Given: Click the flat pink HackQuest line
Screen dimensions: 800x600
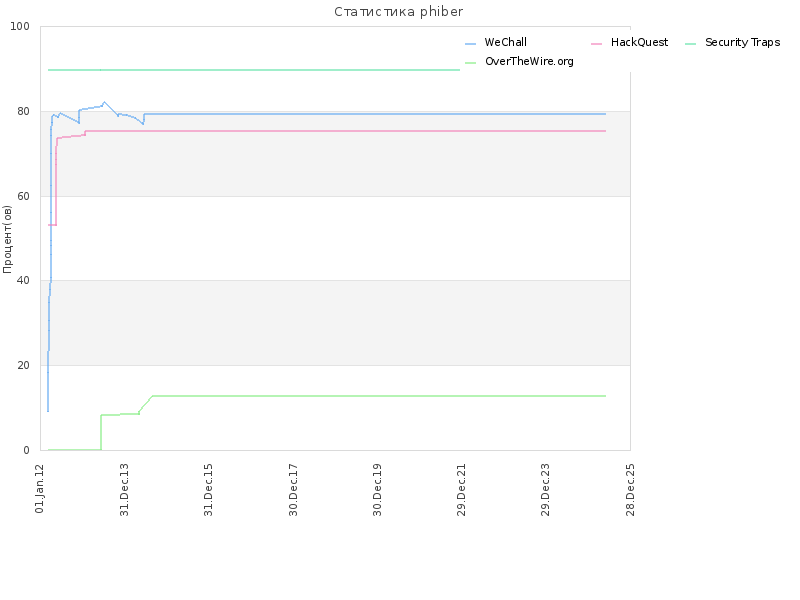Looking at the screenshot, I should point(345,131).
